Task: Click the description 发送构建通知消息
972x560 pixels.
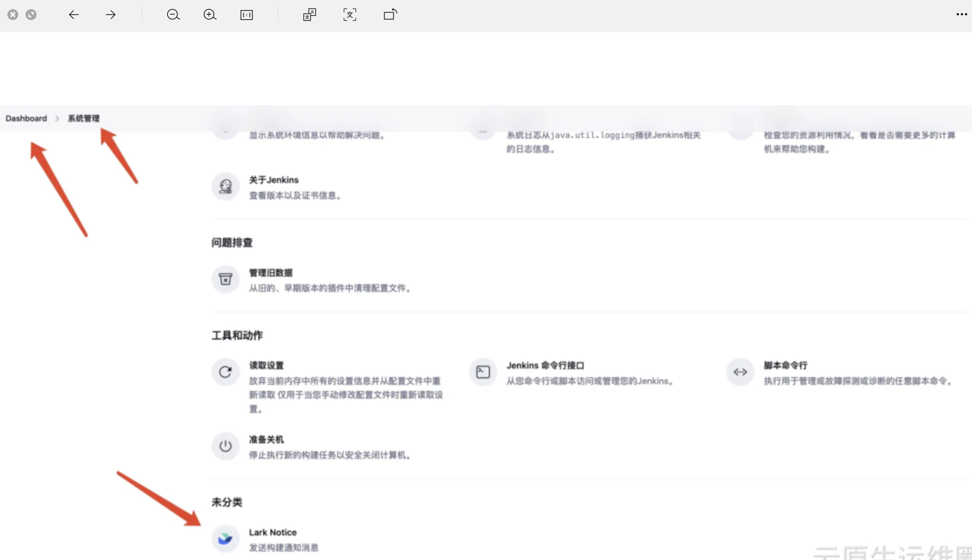Action: pyautogui.click(x=284, y=548)
